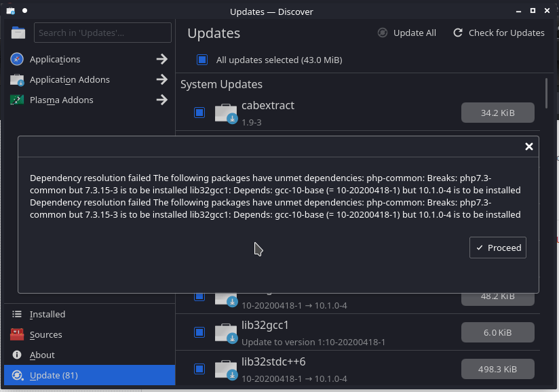Click the lib32stdc++6 package icon
559x392 pixels.
click(226, 370)
